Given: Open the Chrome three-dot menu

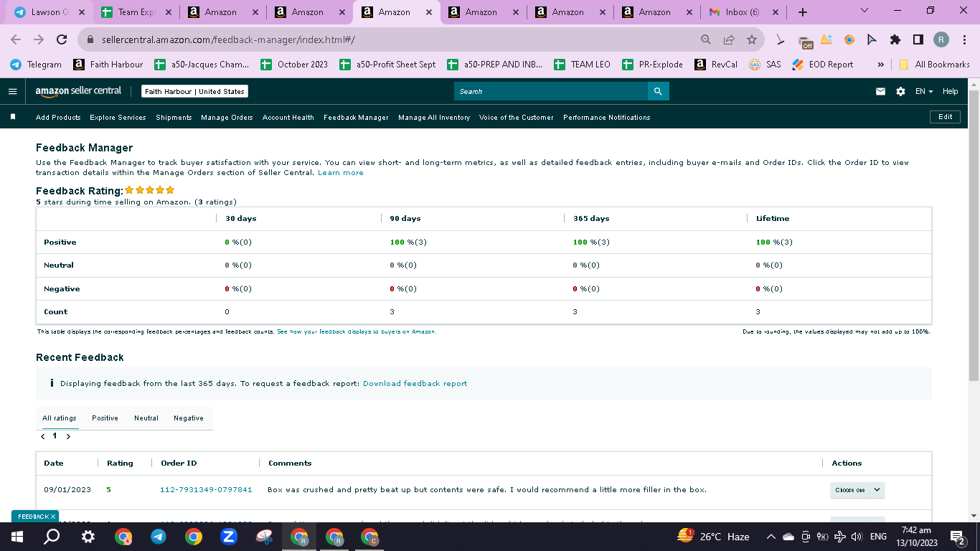Looking at the screenshot, I should [x=964, y=40].
